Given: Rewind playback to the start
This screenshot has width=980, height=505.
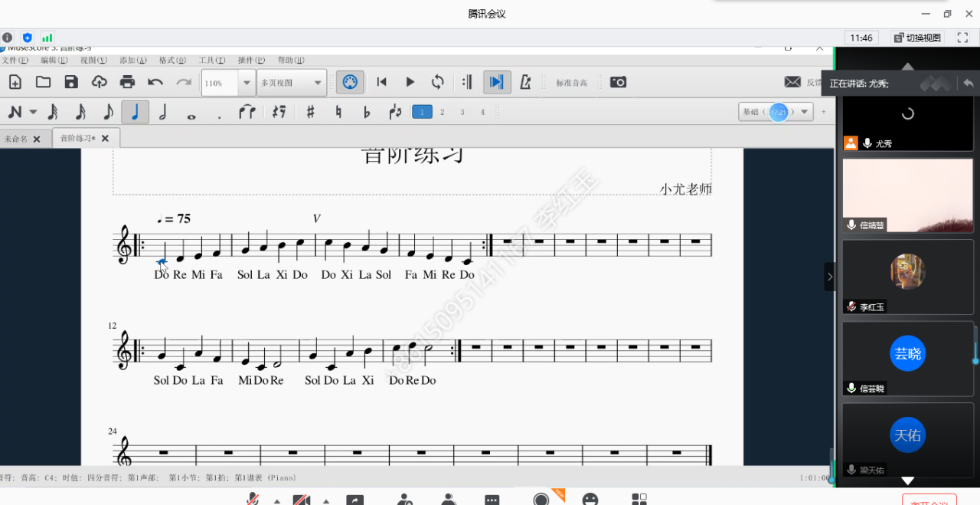Looking at the screenshot, I should pyautogui.click(x=381, y=82).
